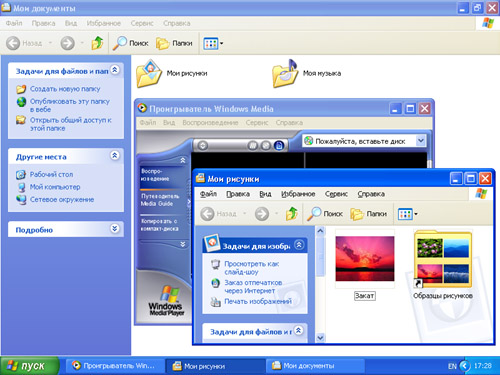This screenshot has width=500, height=375.
Task: Collapse Задачи для изображений panel
Action: click(x=299, y=245)
